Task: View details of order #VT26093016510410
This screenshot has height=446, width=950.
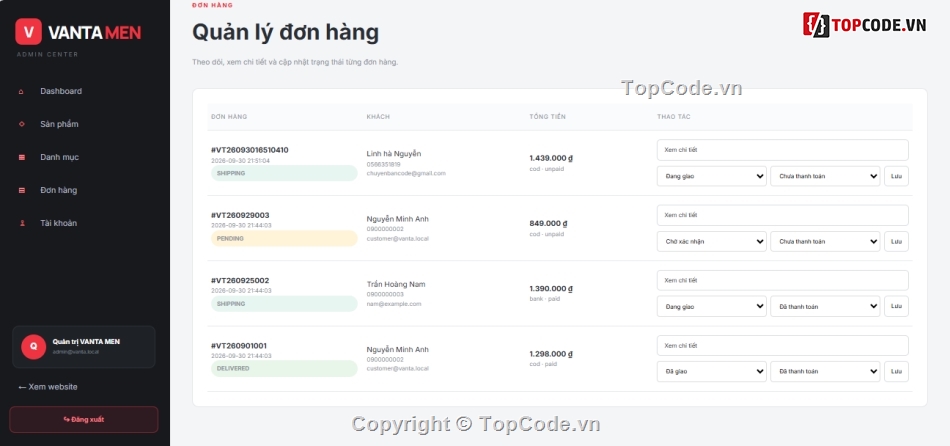Action: point(783,150)
